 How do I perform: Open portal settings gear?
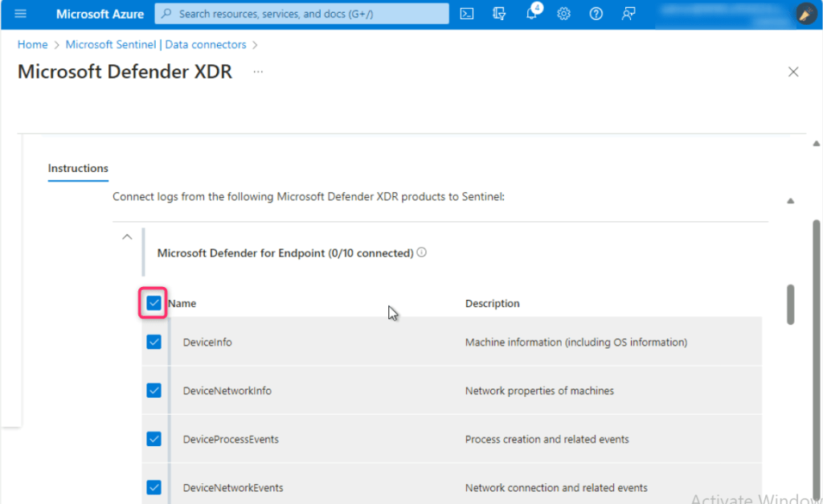point(564,14)
